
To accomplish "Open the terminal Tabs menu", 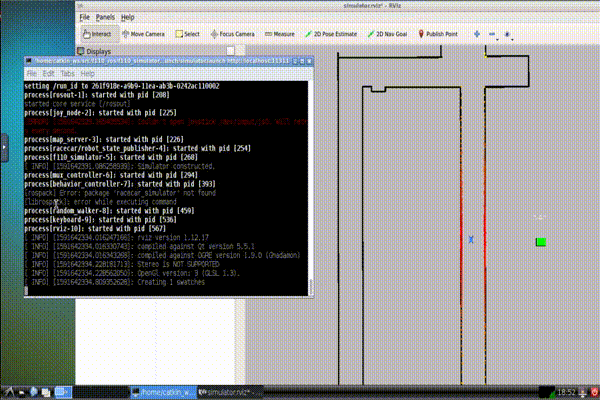I will (67, 73).
